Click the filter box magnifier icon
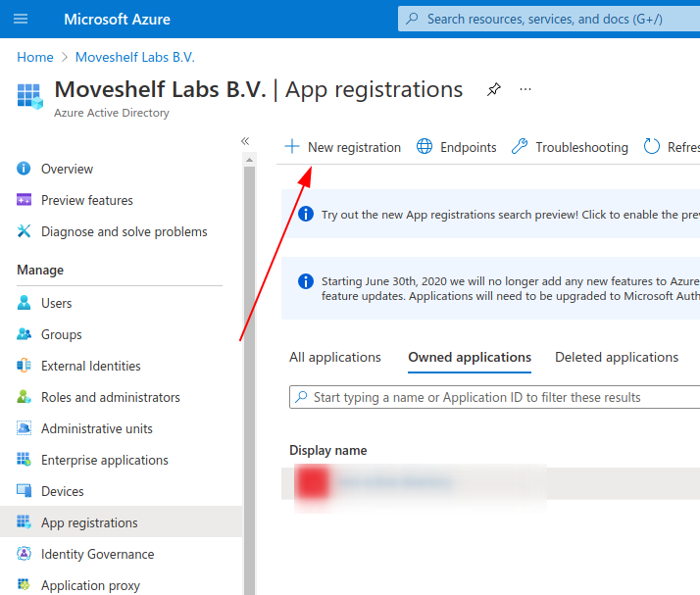This screenshot has height=595, width=700. coord(301,396)
